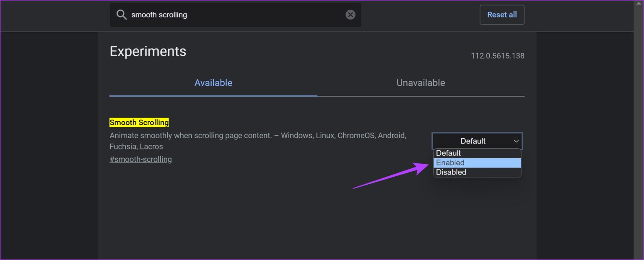Clear the search field using the X icon
Screen dimensions: 644x260
point(350,15)
